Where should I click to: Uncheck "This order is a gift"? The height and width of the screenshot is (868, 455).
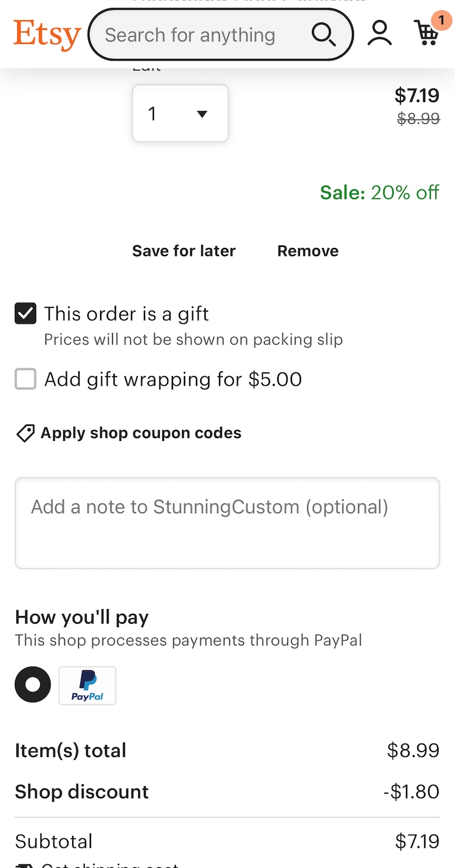[x=25, y=314]
